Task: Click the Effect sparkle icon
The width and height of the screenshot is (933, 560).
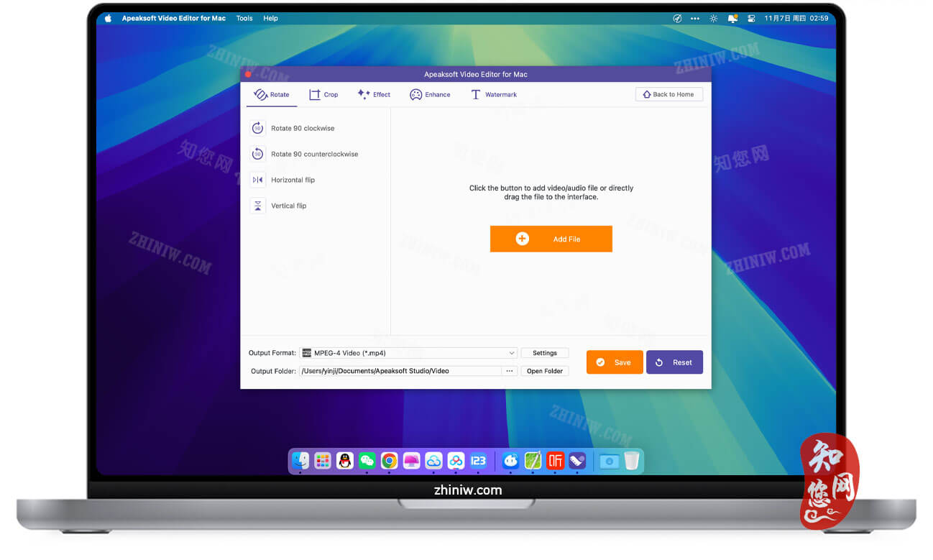Action: click(364, 94)
